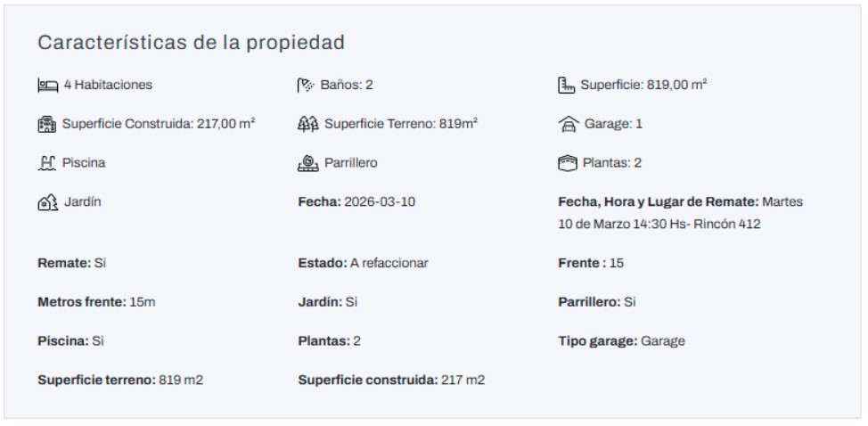Click the Fecha, Hora y Lugar de Remate label
The height and width of the screenshot is (426, 868).
[658, 202]
